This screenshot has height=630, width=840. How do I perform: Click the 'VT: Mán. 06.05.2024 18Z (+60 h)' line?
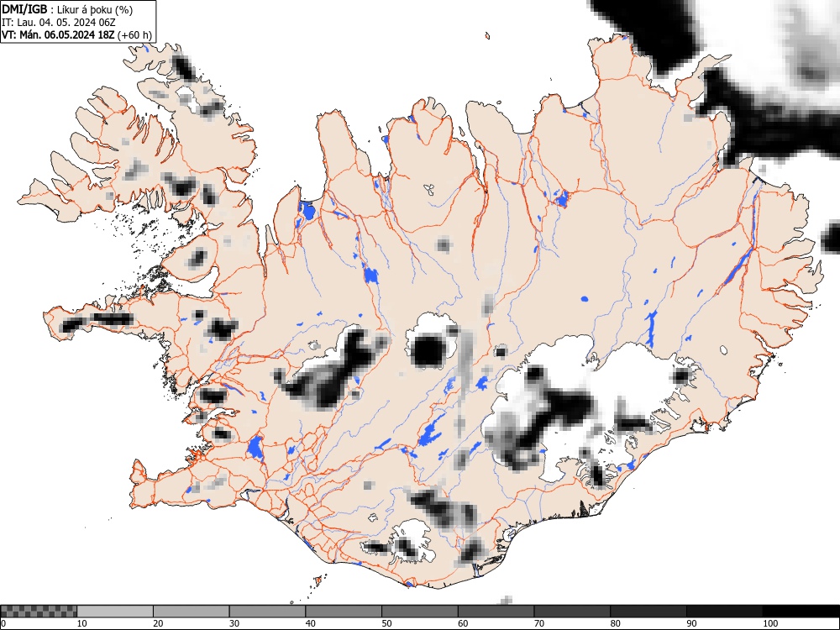[77, 35]
